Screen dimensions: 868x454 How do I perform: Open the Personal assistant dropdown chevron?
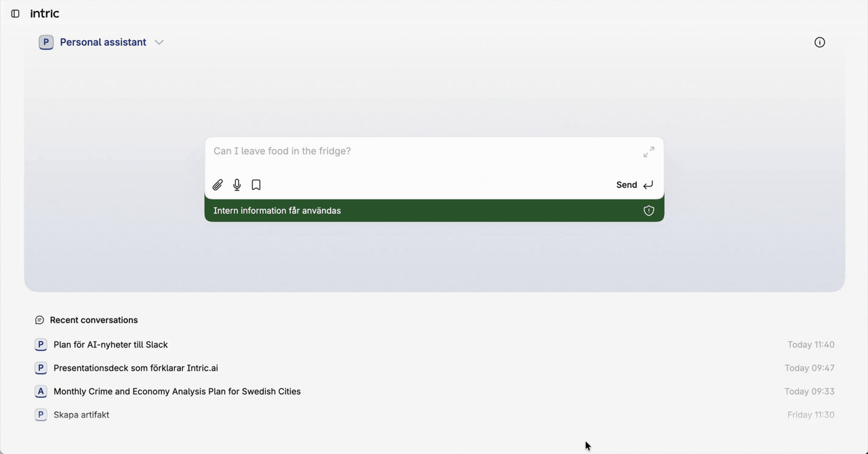(x=159, y=42)
